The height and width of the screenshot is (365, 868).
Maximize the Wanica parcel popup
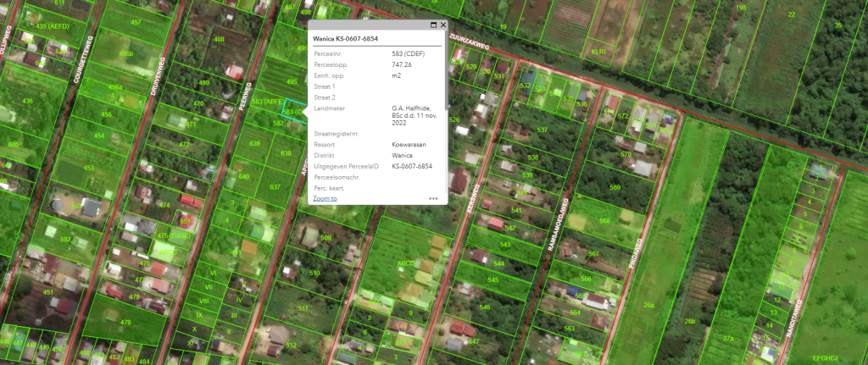tap(433, 25)
